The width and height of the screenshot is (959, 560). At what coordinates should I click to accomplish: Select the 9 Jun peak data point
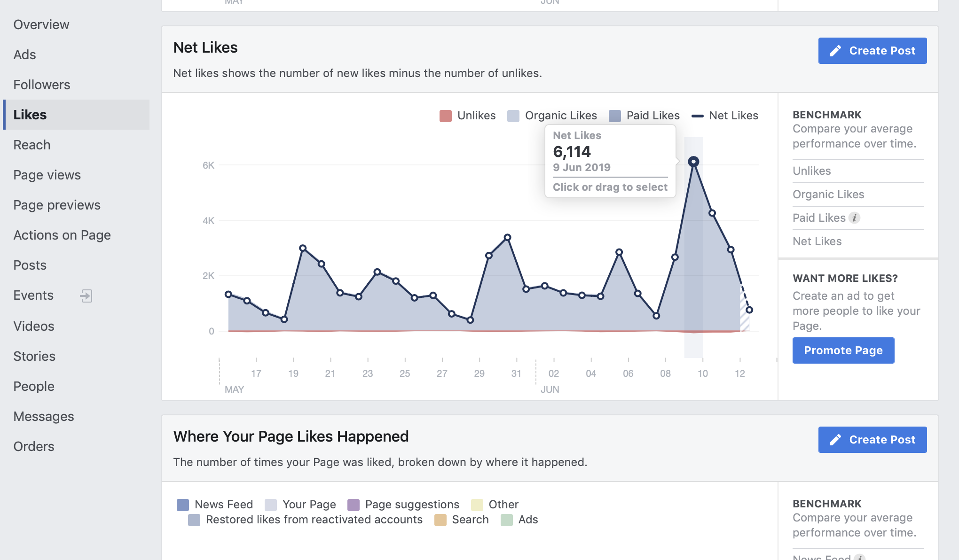tap(693, 162)
